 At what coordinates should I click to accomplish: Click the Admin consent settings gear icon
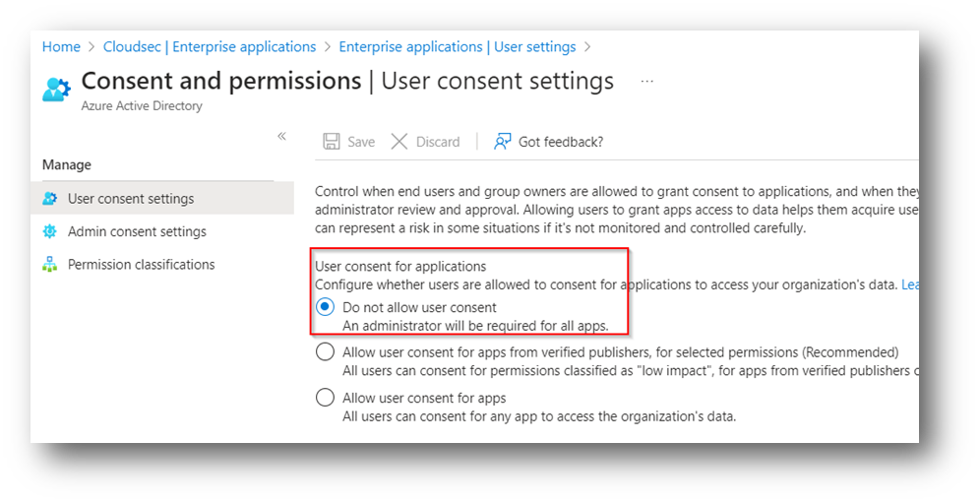pos(49,231)
